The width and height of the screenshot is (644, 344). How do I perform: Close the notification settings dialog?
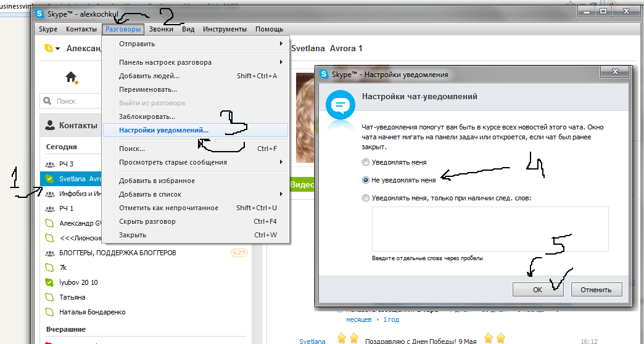click(x=614, y=72)
